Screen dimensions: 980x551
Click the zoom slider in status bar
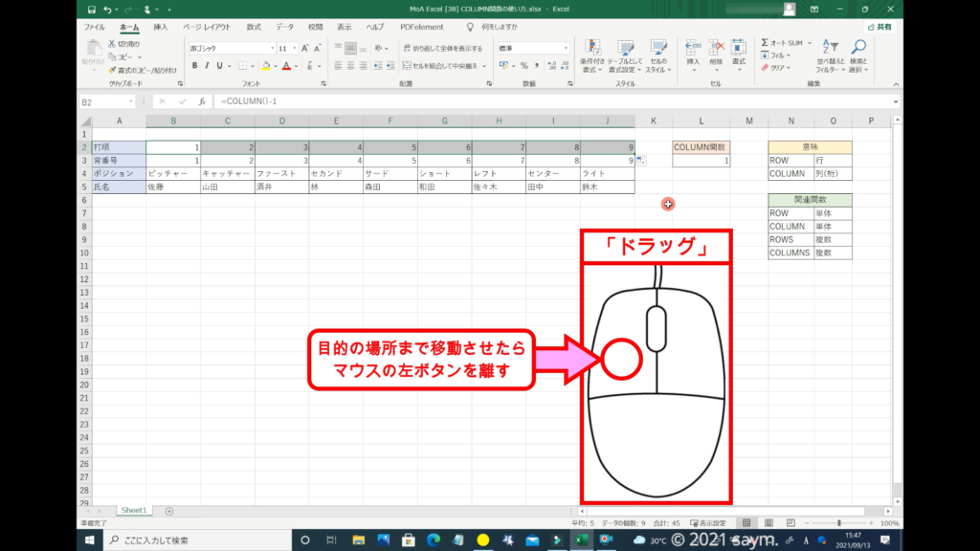839,523
